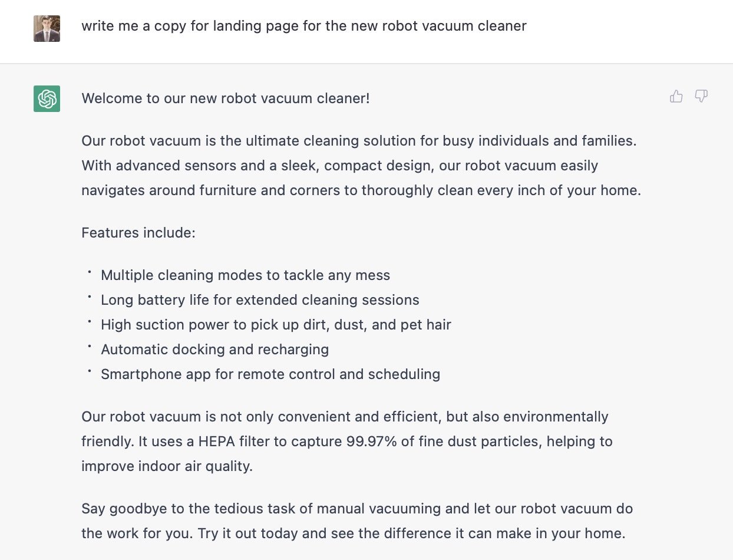Image resolution: width=733 pixels, height=560 pixels.
Task: Click the user prompt about landing page copy
Action: (x=303, y=26)
